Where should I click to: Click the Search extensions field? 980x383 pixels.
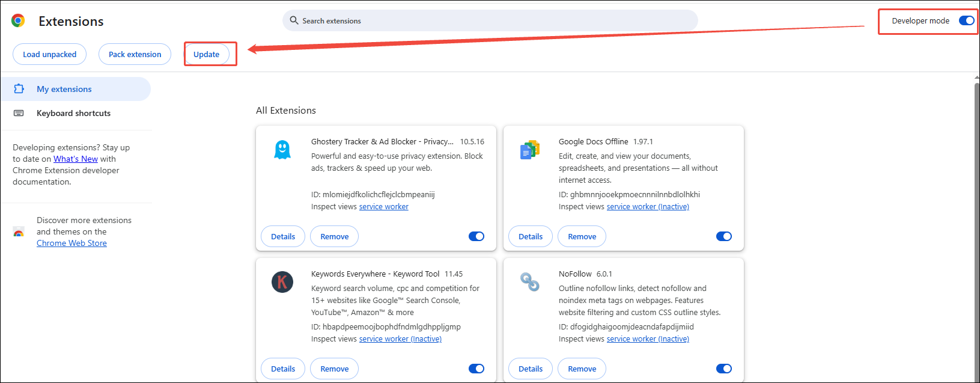(490, 20)
